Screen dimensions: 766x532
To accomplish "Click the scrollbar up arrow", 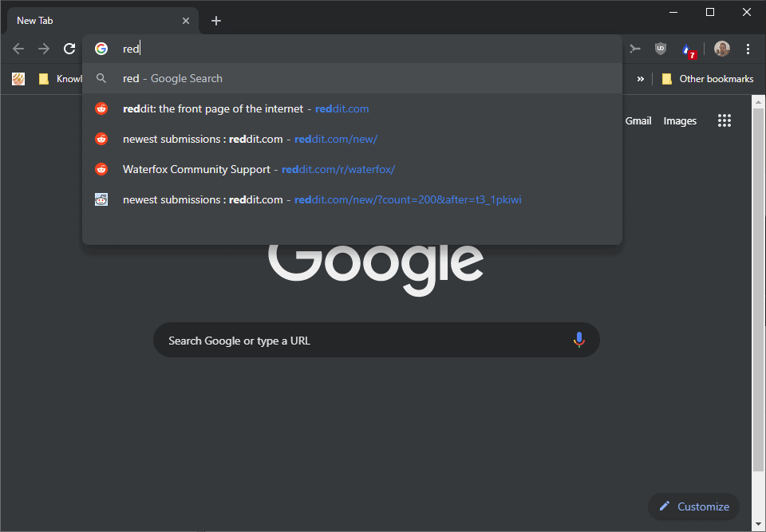I will click(x=758, y=101).
